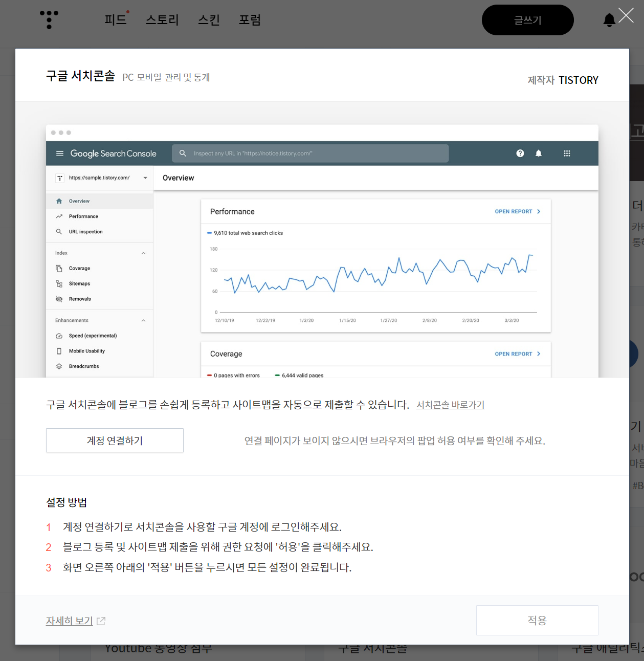644x661 pixels.
Task: Open the 서치콘솔 바로가기 link
Action: tap(450, 405)
